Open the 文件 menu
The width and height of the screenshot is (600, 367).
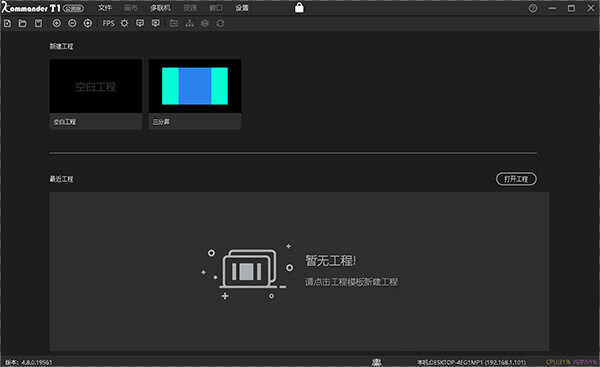pos(104,8)
